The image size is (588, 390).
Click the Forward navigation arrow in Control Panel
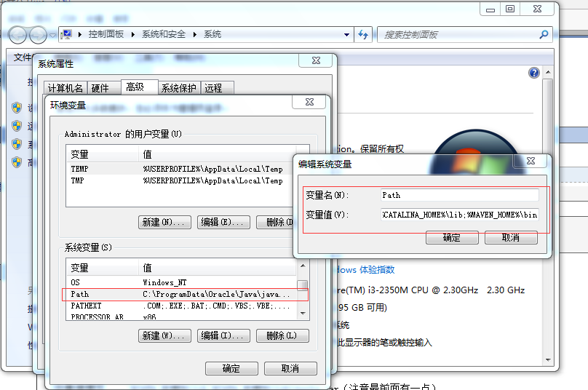tap(38, 35)
